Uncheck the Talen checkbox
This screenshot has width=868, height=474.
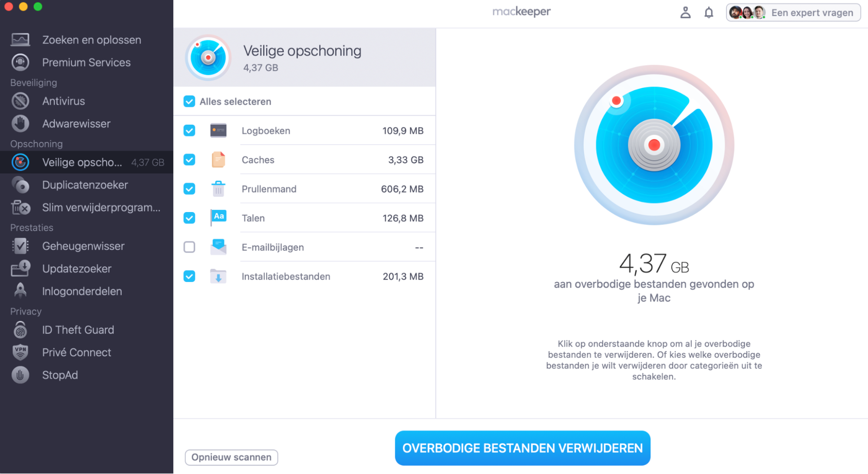tap(189, 218)
